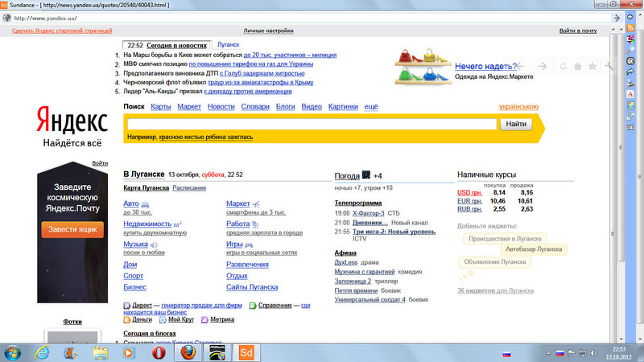
Task: Open the RSS feed icon in the sidebar
Action: (630, 28)
